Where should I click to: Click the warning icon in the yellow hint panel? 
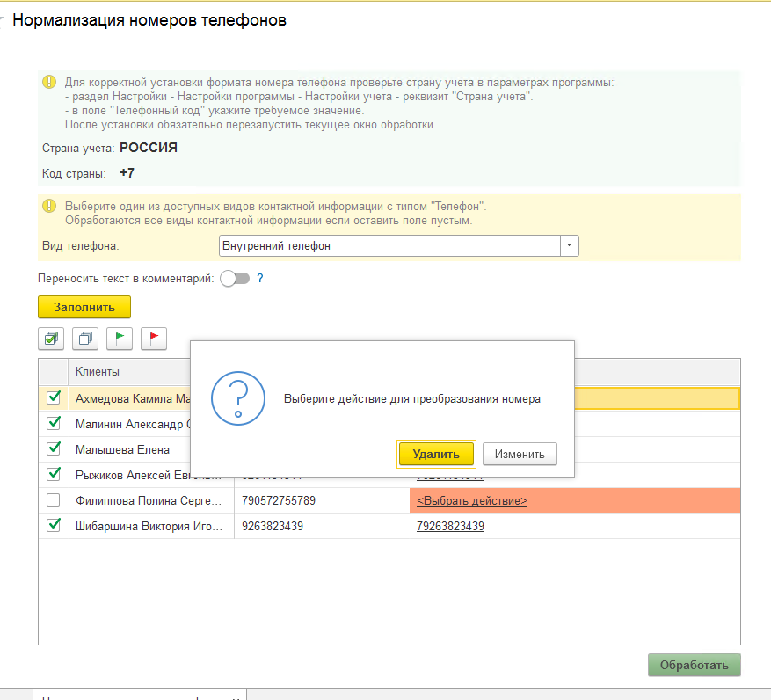pyautogui.click(x=49, y=206)
